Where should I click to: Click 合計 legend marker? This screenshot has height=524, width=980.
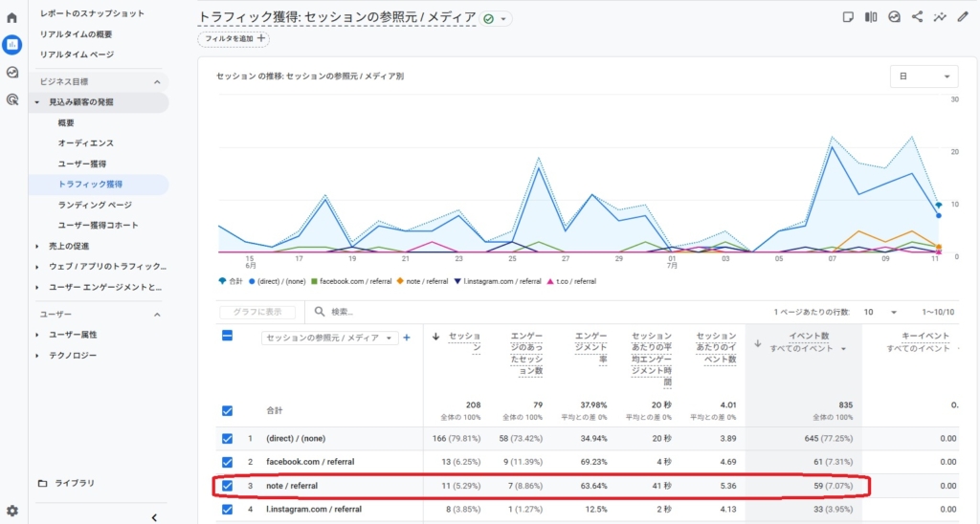[x=222, y=281]
